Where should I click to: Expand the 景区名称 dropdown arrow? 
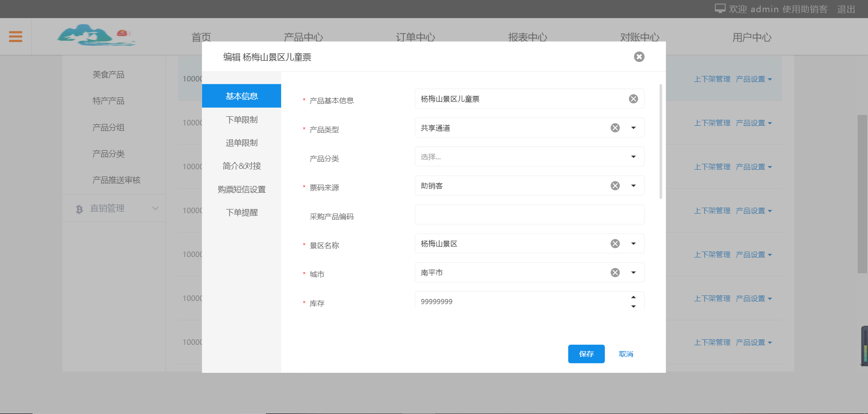click(633, 244)
